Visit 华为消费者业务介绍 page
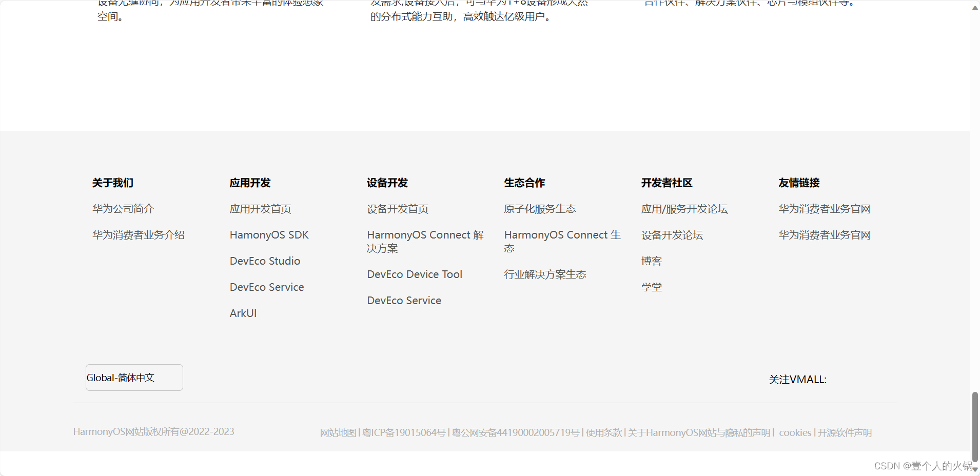 coord(138,234)
